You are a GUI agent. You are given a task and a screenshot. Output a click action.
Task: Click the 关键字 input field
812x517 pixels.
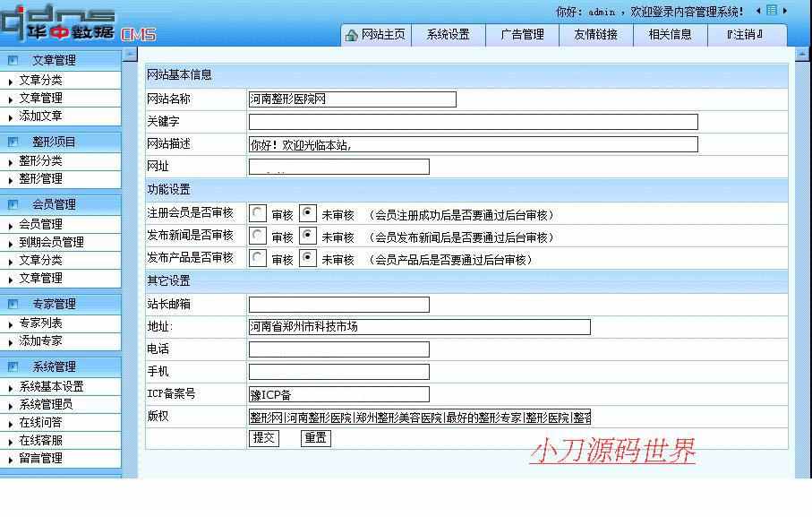coord(474,122)
